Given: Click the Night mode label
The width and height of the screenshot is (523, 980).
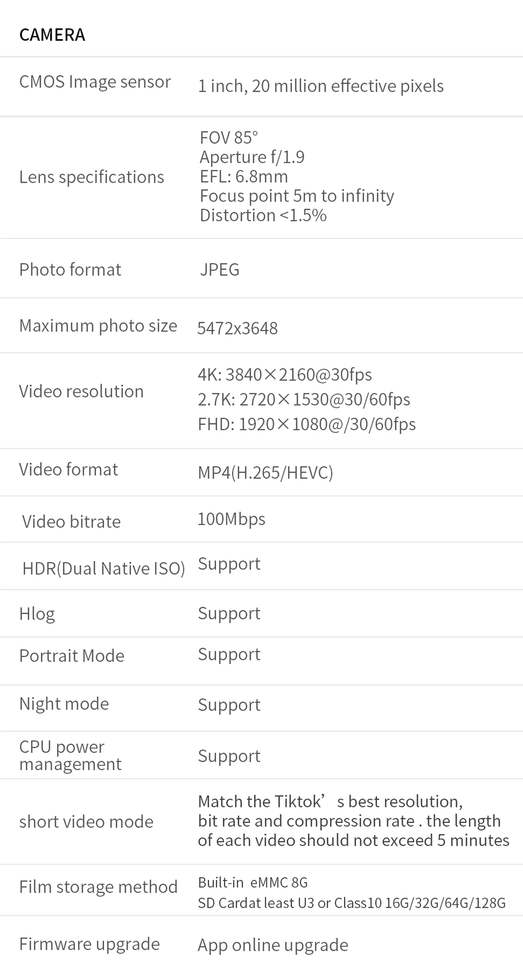Looking at the screenshot, I should pos(64,704).
